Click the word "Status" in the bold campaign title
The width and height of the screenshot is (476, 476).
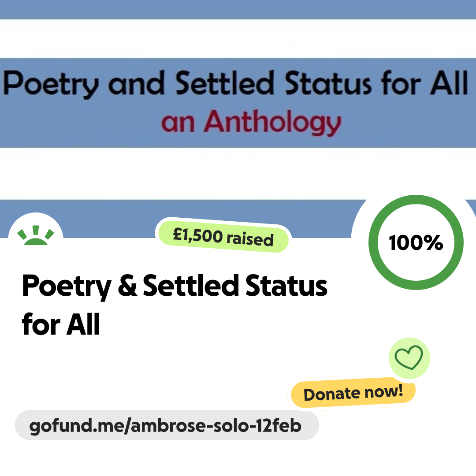click(286, 286)
